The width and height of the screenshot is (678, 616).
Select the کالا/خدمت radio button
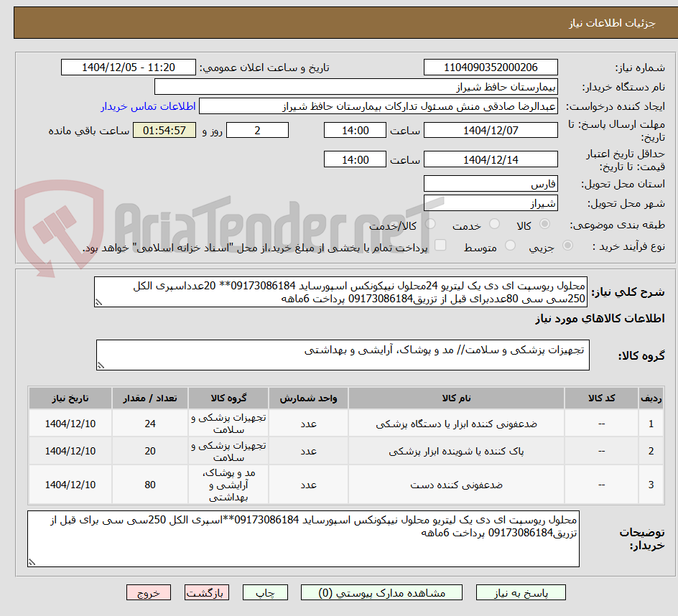pyautogui.click(x=430, y=224)
